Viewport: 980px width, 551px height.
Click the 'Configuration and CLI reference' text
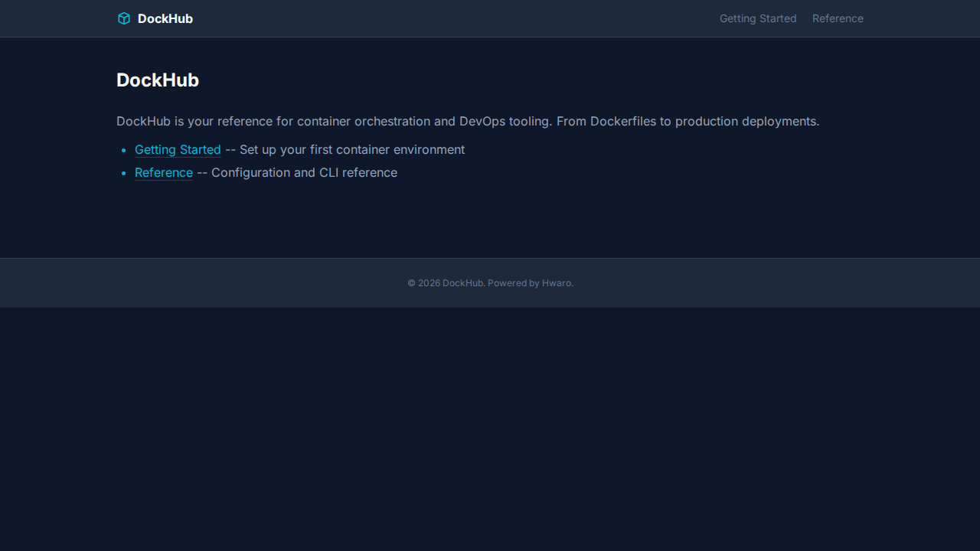(x=304, y=173)
